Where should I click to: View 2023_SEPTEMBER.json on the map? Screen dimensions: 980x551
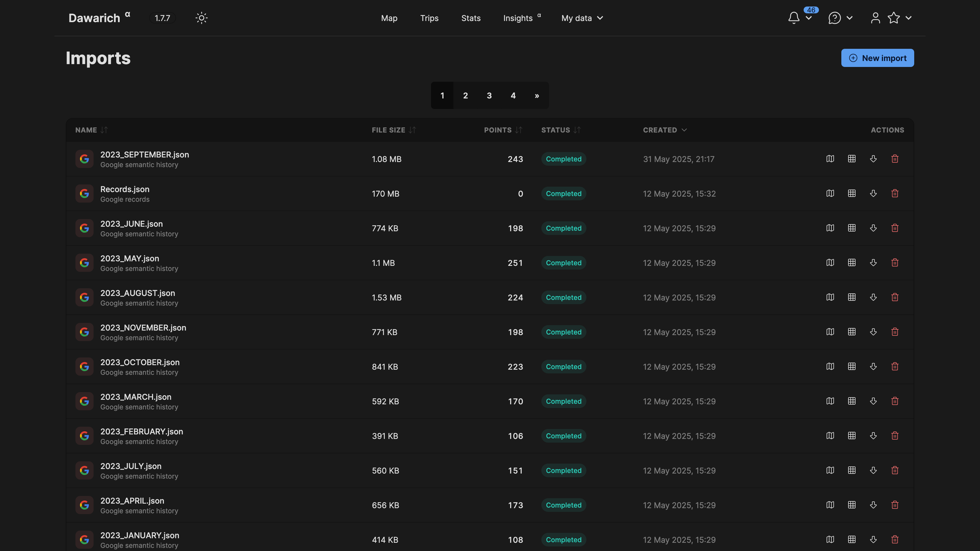click(x=830, y=159)
